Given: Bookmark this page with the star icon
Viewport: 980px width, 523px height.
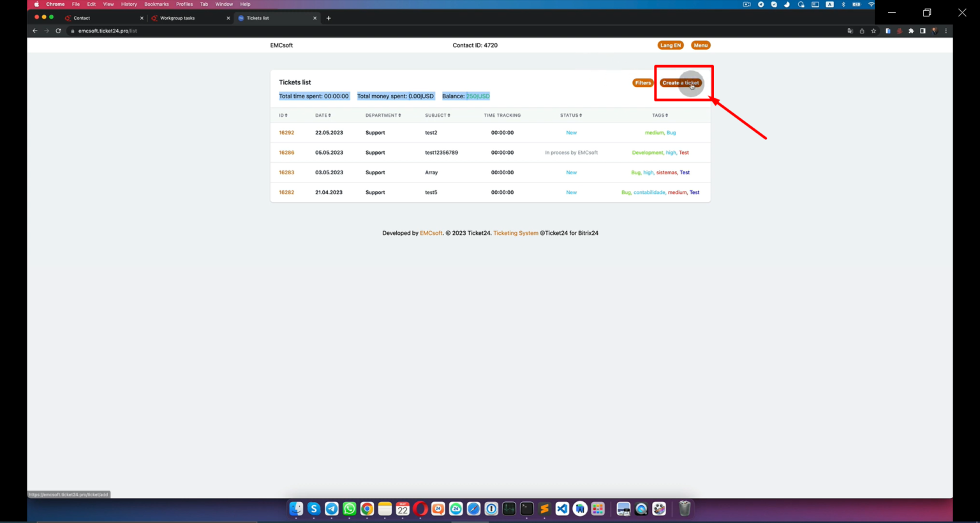Looking at the screenshot, I should [873, 30].
